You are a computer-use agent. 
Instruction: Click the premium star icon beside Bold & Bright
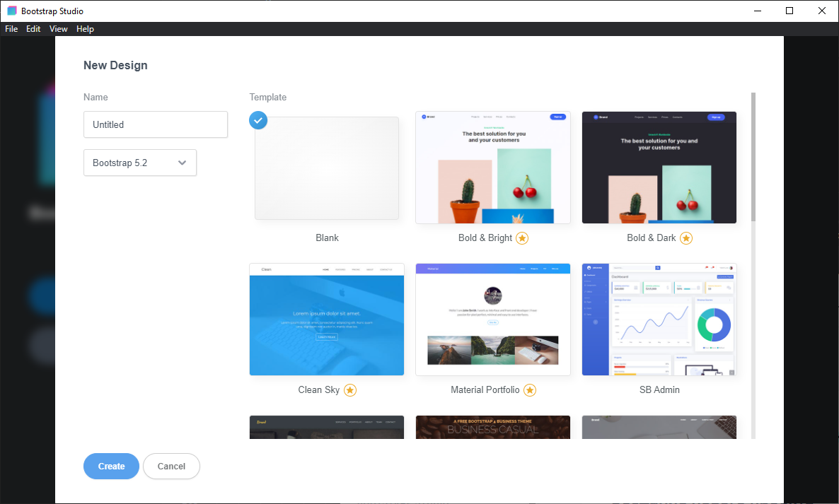point(522,238)
